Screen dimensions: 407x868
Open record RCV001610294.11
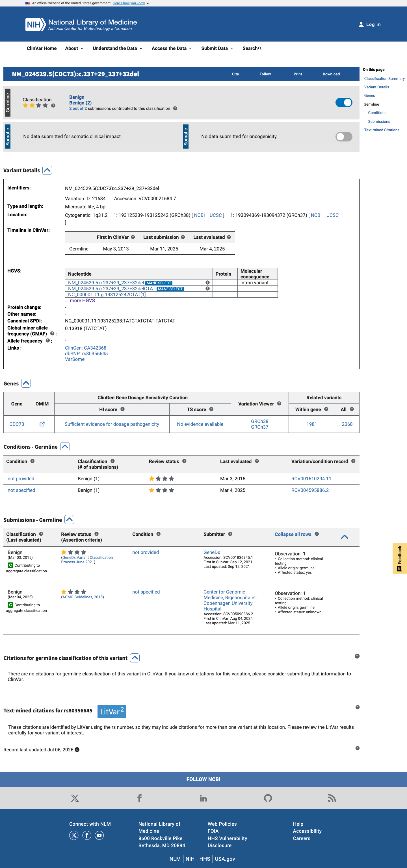point(311,479)
